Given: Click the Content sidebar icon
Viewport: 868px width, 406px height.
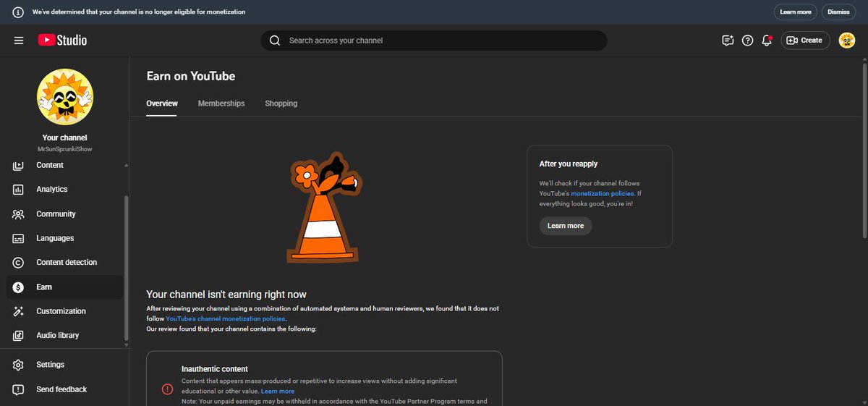Looking at the screenshot, I should [x=19, y=165].
